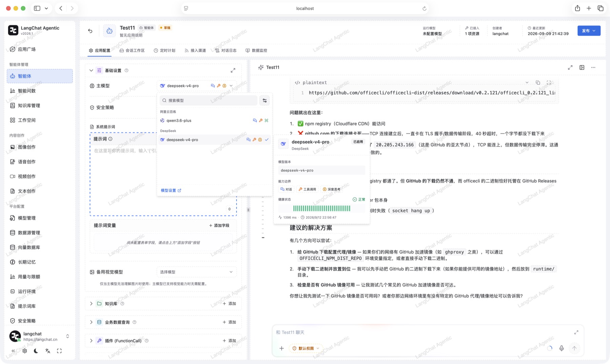The image size is (610, 364).
Task: Copy the plaintext code block
Action: pyautogui.click(x=538, y=83)
